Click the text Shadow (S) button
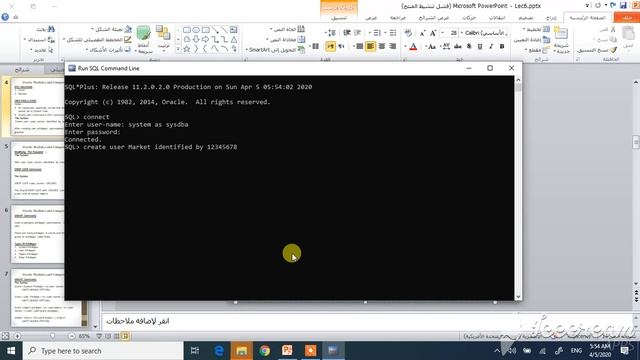 tap(469, 47)
